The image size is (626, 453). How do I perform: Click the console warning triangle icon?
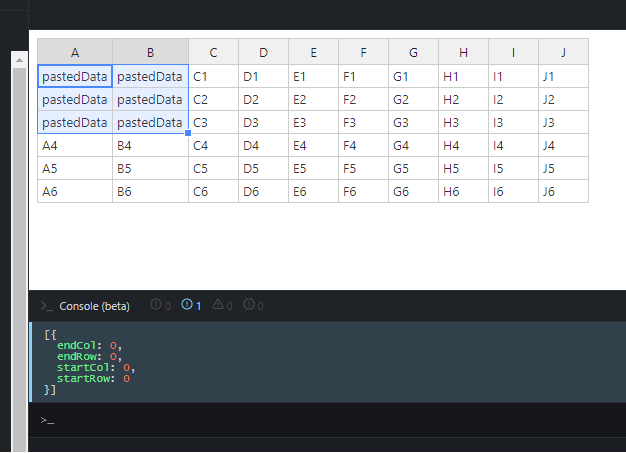218,305
